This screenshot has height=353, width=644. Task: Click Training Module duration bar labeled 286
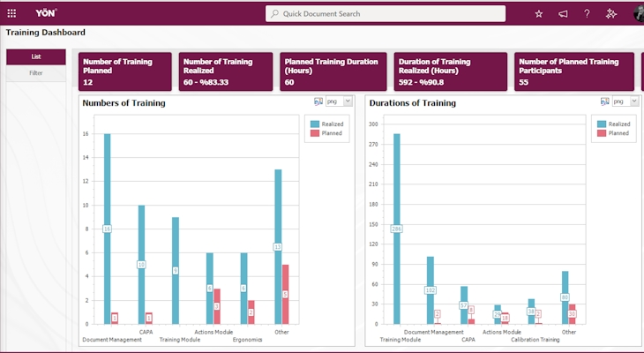[x=397, y=229]
